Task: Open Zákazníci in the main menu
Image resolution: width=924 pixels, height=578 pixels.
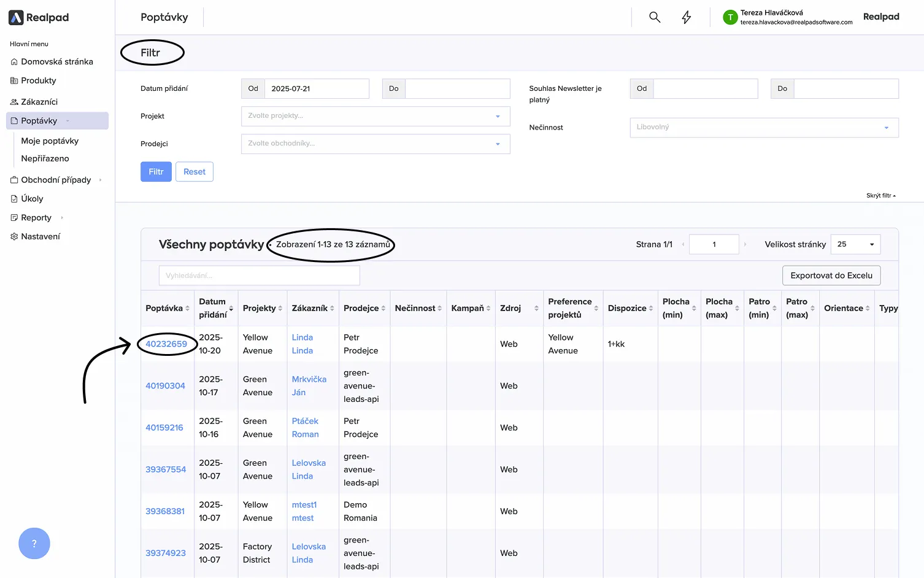Action: point(39,102)
